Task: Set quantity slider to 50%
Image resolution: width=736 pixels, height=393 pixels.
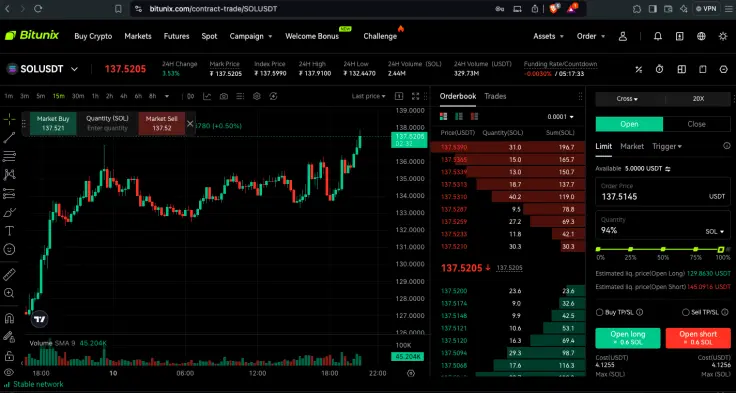Action: 663,249
